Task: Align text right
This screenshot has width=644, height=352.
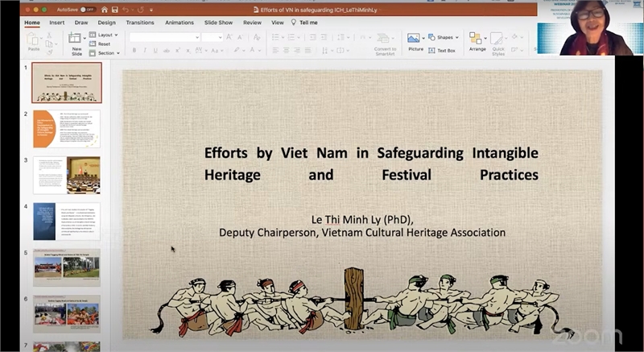Action: tap(297, 51)
